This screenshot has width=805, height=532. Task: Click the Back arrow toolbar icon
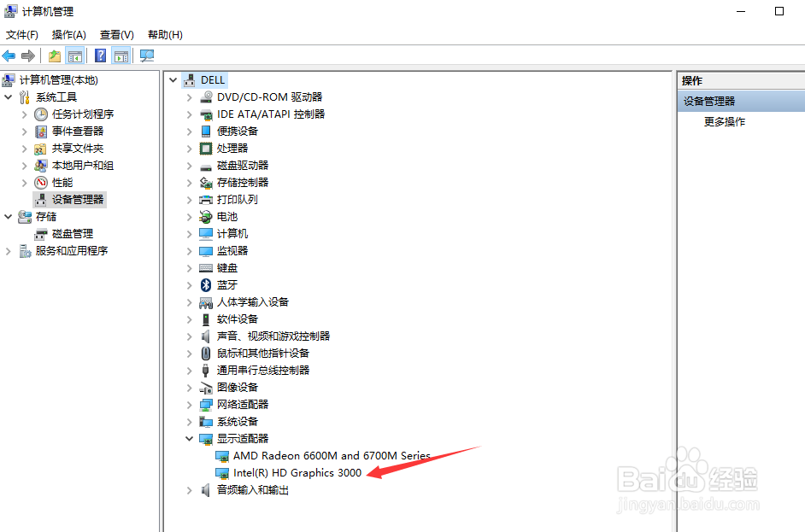[x=9, y=56]
